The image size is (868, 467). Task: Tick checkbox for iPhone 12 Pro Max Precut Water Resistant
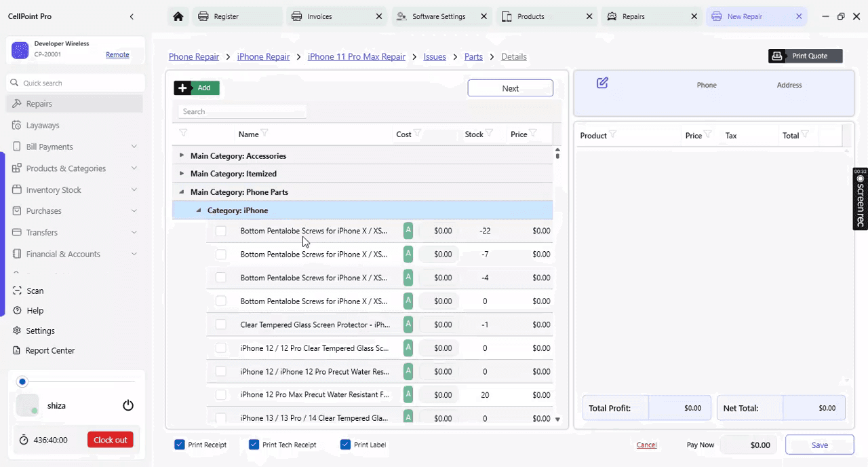click(x=221, y=394)
